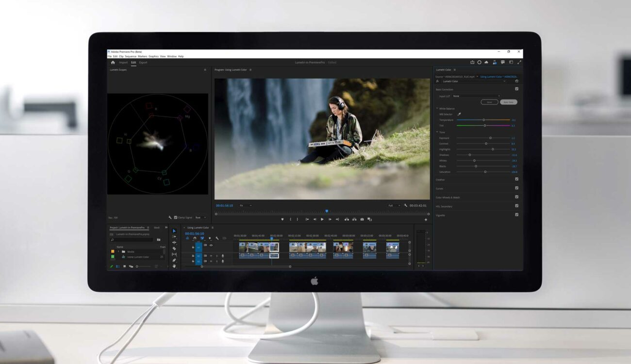Adjust the Exposure slider
Viewport: 631px width, 364px height.
[x=483, y=138]
